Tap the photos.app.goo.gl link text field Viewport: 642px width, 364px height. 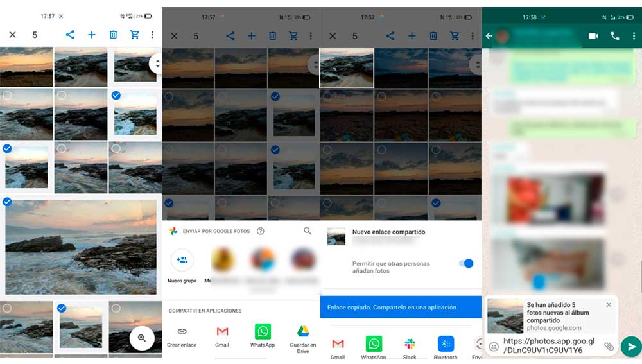pyautogui.click(x=549, y=345)
